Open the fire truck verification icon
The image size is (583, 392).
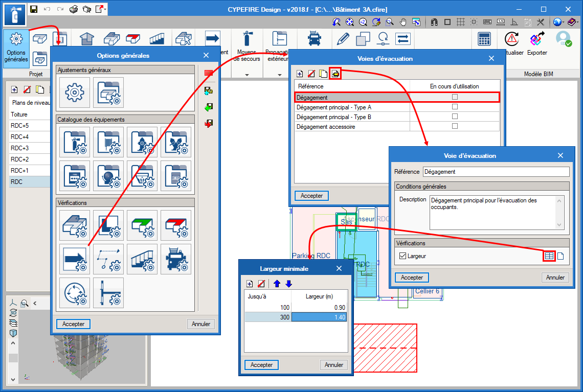176,259
